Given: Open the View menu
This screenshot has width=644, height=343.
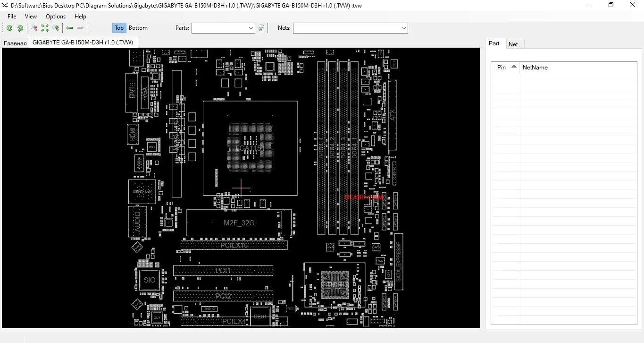Looking at the screenshot, I should (x=31, y=16).
